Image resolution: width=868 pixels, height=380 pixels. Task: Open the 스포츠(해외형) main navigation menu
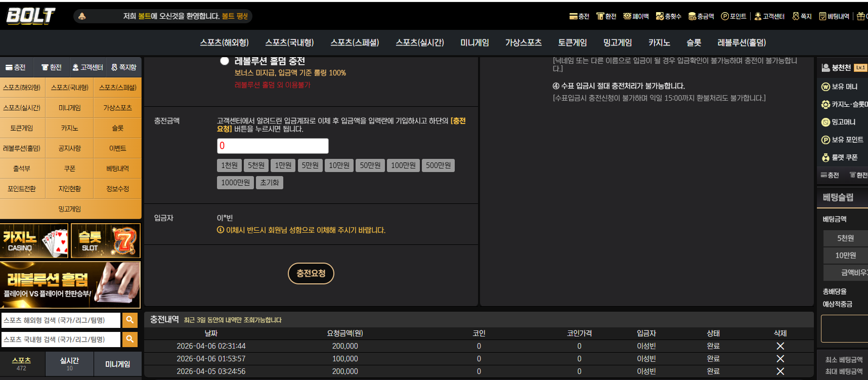(x=225, y=43)
